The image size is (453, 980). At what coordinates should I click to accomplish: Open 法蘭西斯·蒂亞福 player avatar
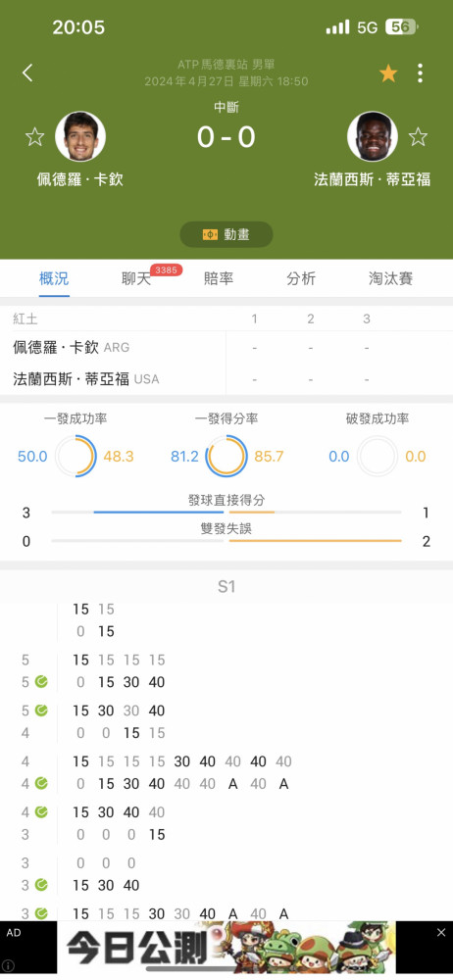(373, 136)
